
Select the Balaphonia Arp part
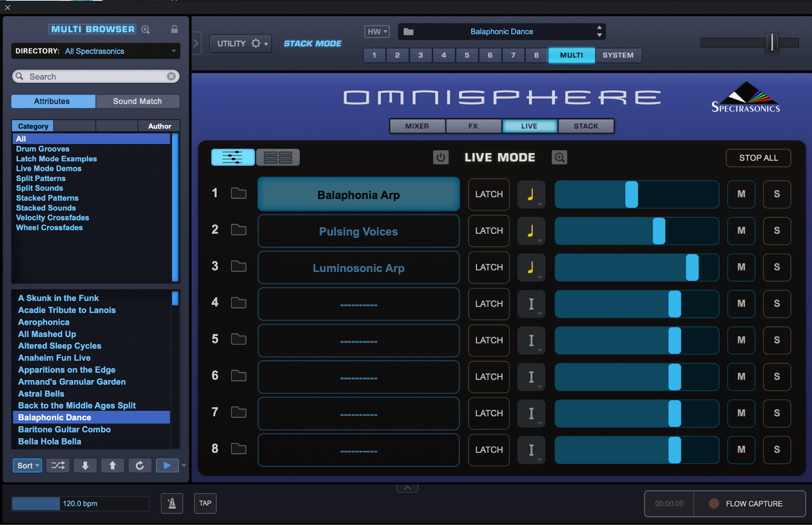click(358, 194)
